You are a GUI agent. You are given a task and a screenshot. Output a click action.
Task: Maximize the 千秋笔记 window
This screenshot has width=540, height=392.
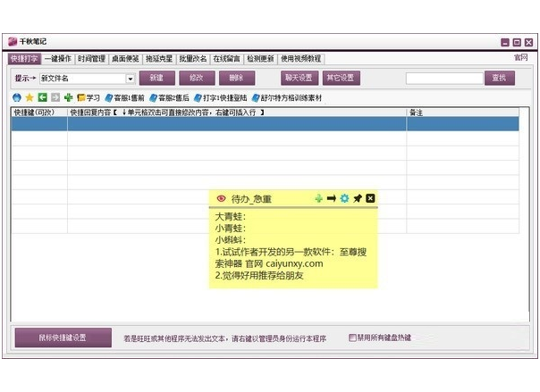tap(517, 42)
